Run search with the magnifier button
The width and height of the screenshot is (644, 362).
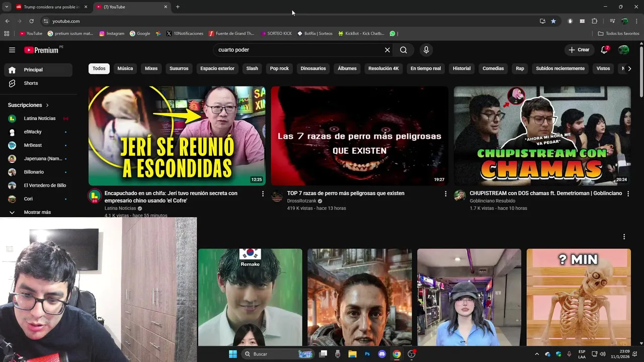404,50
